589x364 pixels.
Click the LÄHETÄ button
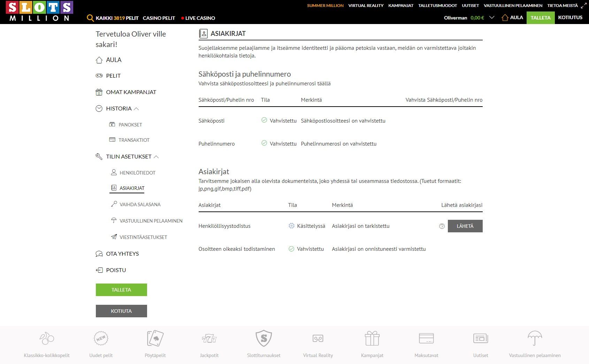465,226
